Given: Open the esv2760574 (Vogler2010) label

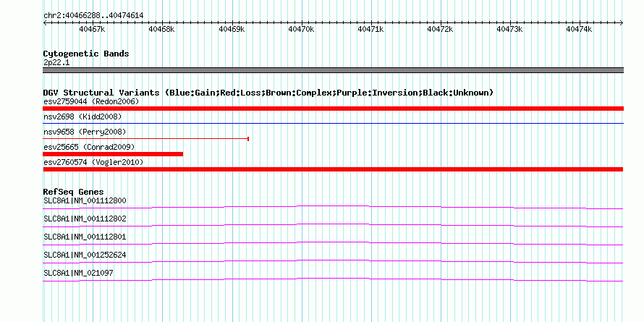Looking at the screenshot, I should [x=93, y=162].
